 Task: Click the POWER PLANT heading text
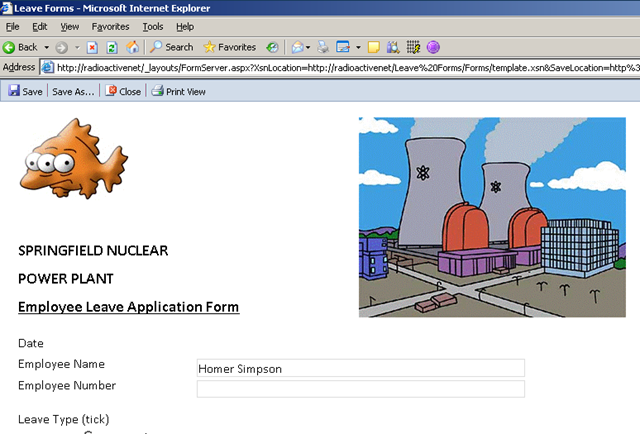[x=66, y=278]
